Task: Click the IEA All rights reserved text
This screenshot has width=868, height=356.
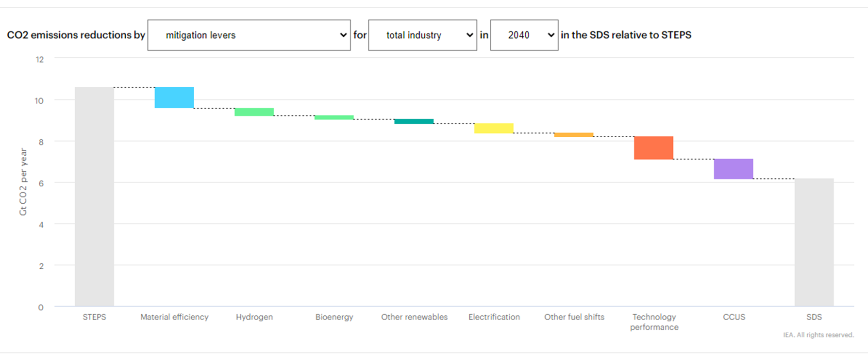Action: 818,335
